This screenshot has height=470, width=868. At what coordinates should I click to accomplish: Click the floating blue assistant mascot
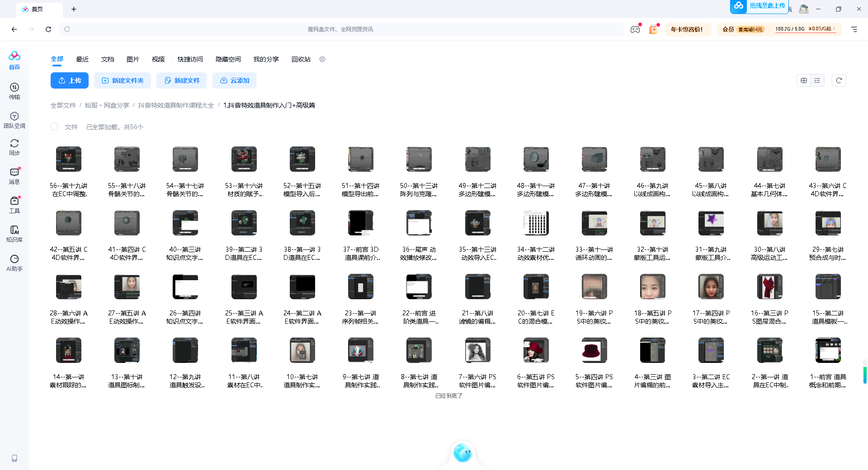point(462,452)
